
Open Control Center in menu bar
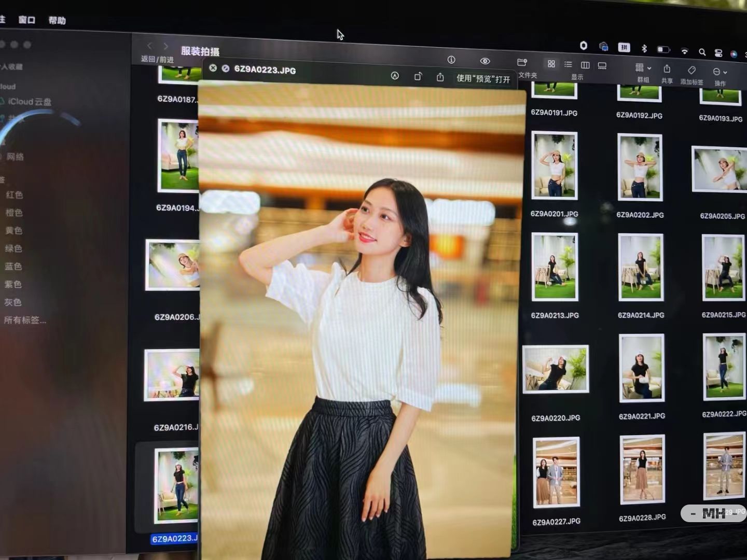tap(718, 53)
